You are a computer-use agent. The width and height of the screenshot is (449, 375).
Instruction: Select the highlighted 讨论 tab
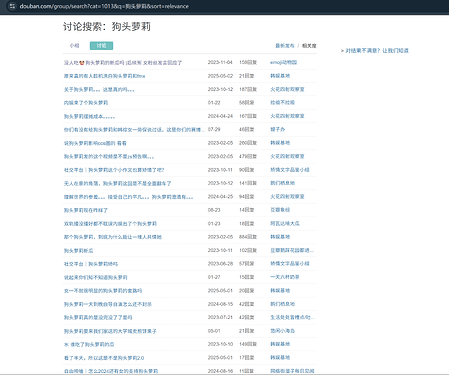pyautogui.click(x=101, y=46)
